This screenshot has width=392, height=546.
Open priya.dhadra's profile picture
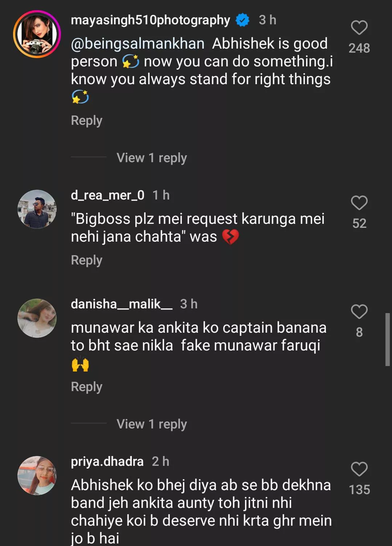tap(37, 476)
